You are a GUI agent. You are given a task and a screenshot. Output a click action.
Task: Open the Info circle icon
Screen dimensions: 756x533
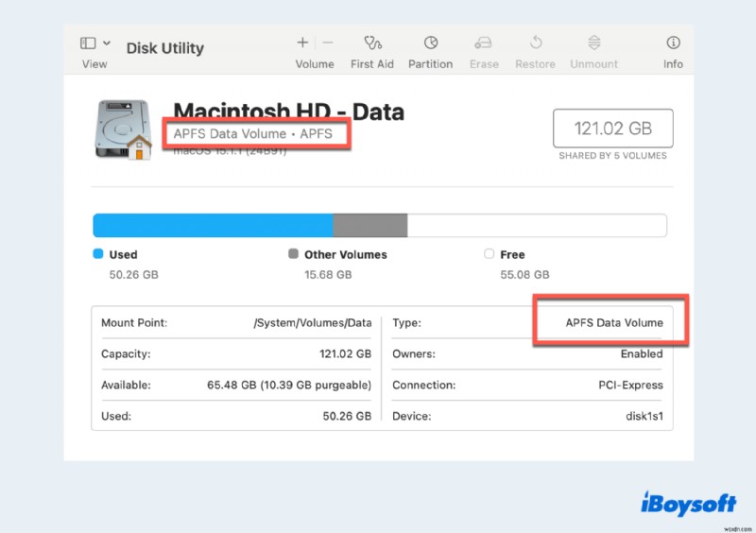(x=673, y=43)
